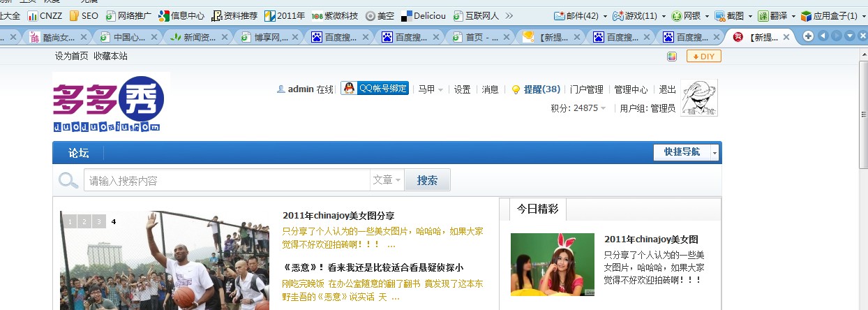Open the 文章 search type dropdown
This screenshot has height=310, width=868.
pyautogui.click(x=387, y=180)
